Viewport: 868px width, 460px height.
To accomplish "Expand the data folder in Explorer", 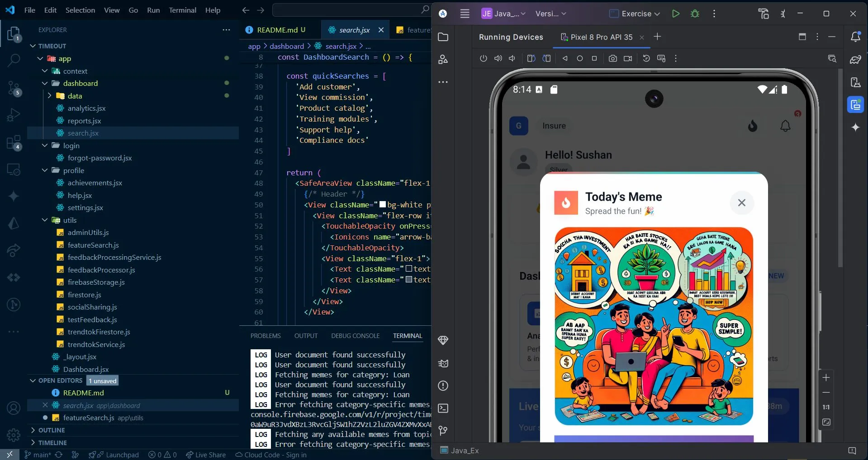I will coord(49,96).
